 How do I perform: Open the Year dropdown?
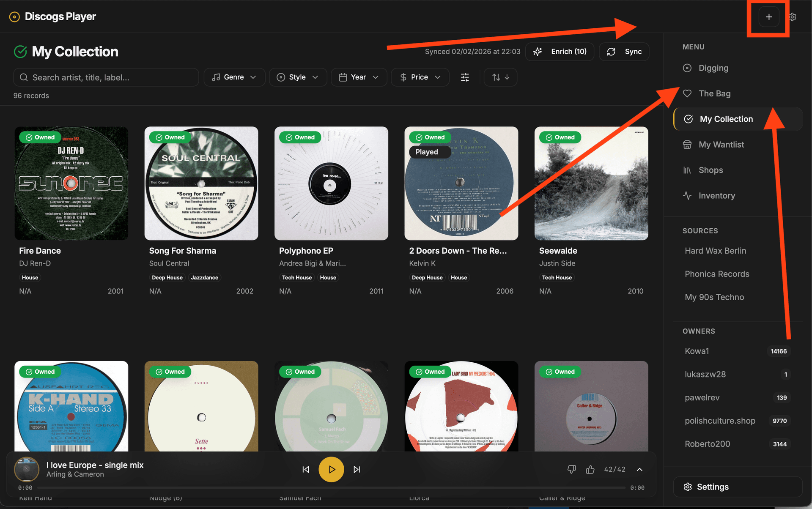pos(359,77)
